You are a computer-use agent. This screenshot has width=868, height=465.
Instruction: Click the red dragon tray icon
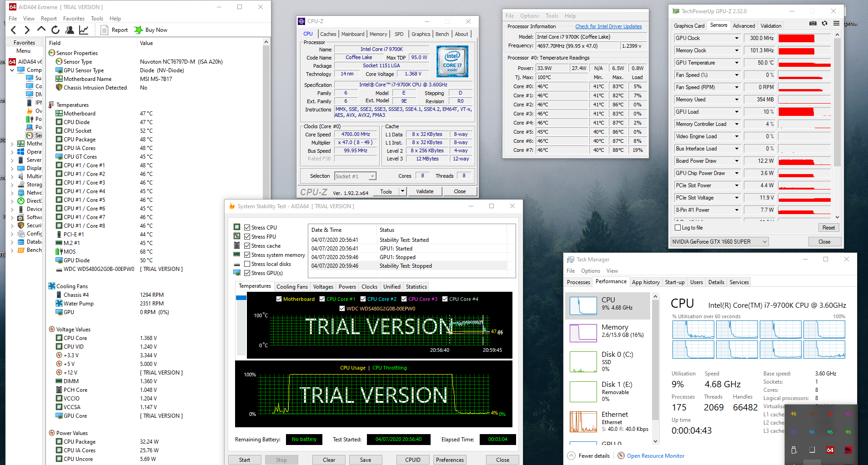coord(848,450)
